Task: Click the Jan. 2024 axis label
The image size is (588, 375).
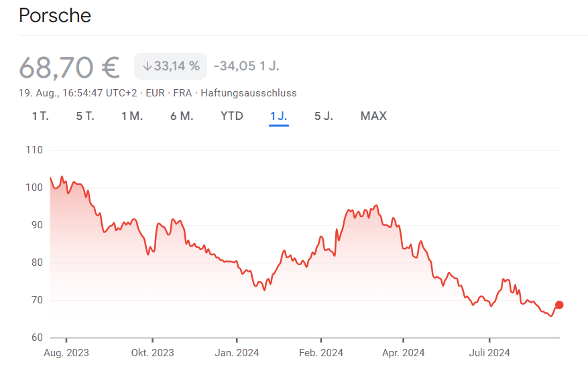Action: 237,353
